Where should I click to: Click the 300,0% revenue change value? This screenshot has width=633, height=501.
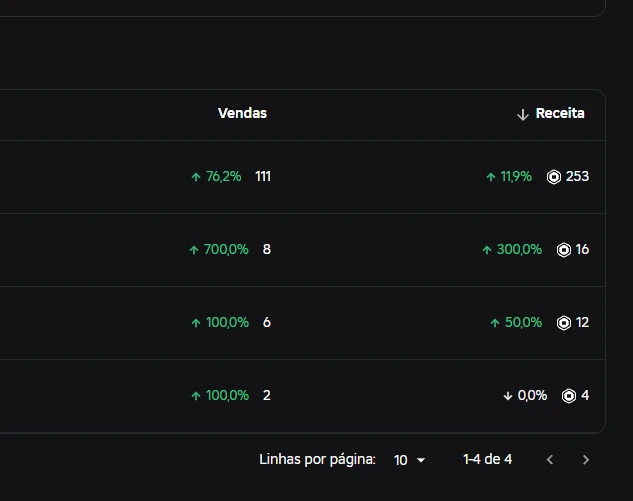(x=519, y=249)
